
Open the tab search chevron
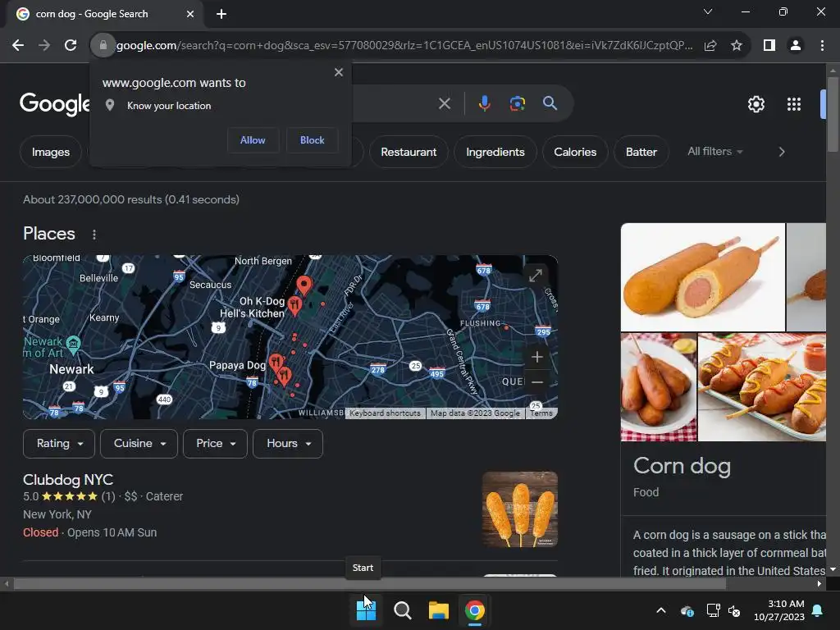[x=708, y=11]
